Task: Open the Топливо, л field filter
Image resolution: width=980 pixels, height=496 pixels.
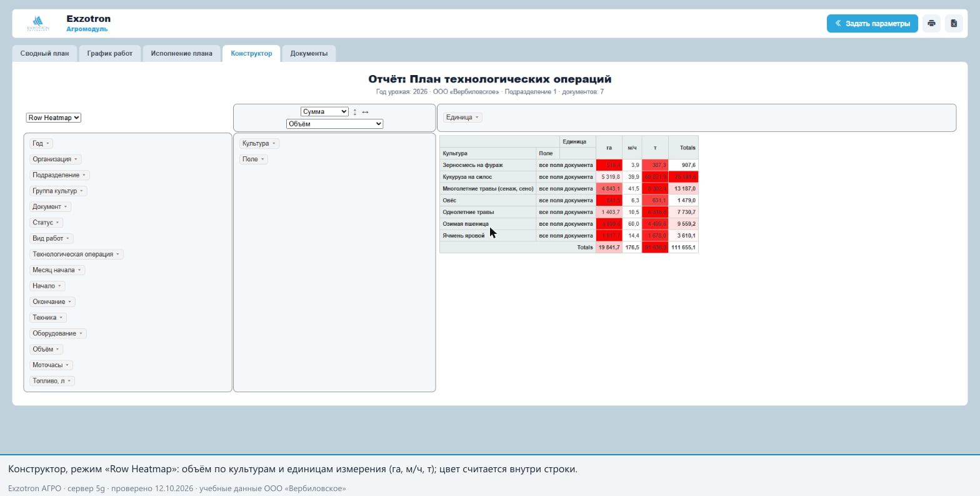Action: (69, 381)
